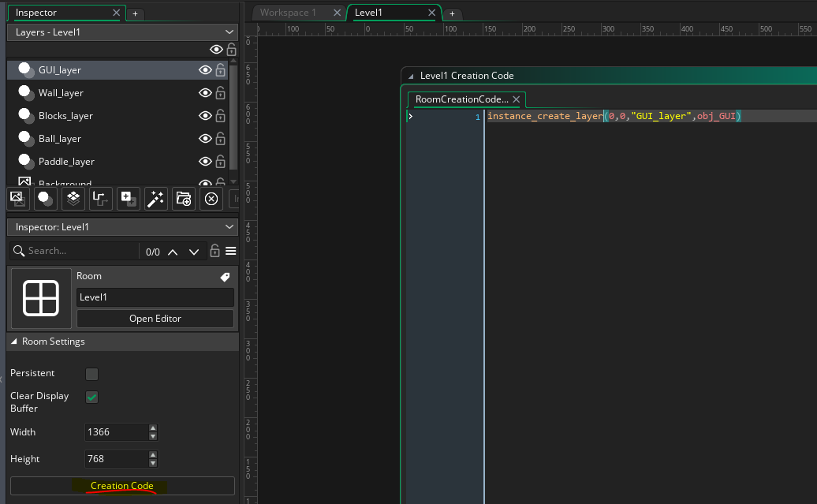Click the search magnifier icon
This screenshot has height=504, width=817.
(x=19, y=252)
